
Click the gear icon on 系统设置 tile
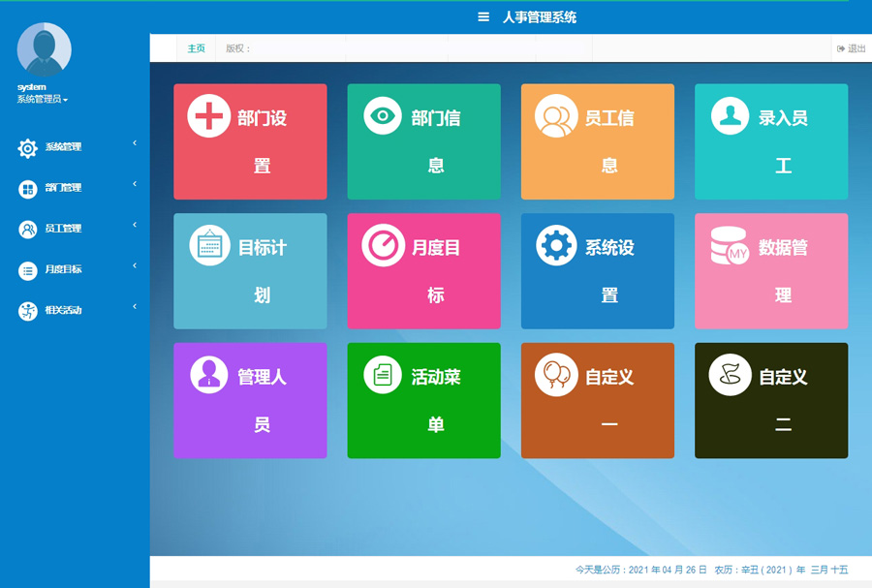556,246
